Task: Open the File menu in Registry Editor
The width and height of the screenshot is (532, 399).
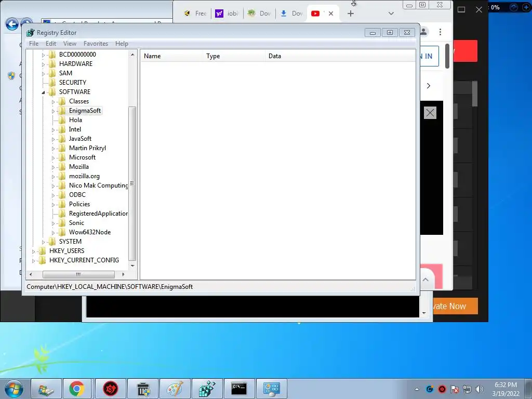Action: pos(34,44)
